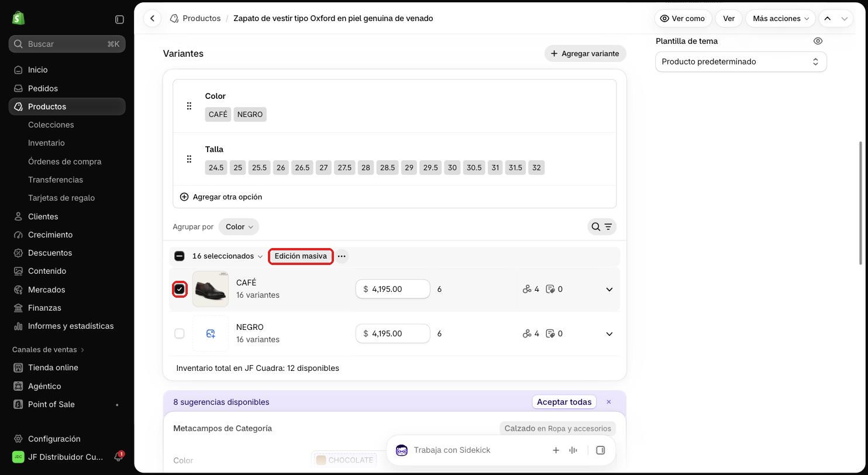Check the NEGRO variant checkbox
Screen dimensions: 868x475
point(180,333)
